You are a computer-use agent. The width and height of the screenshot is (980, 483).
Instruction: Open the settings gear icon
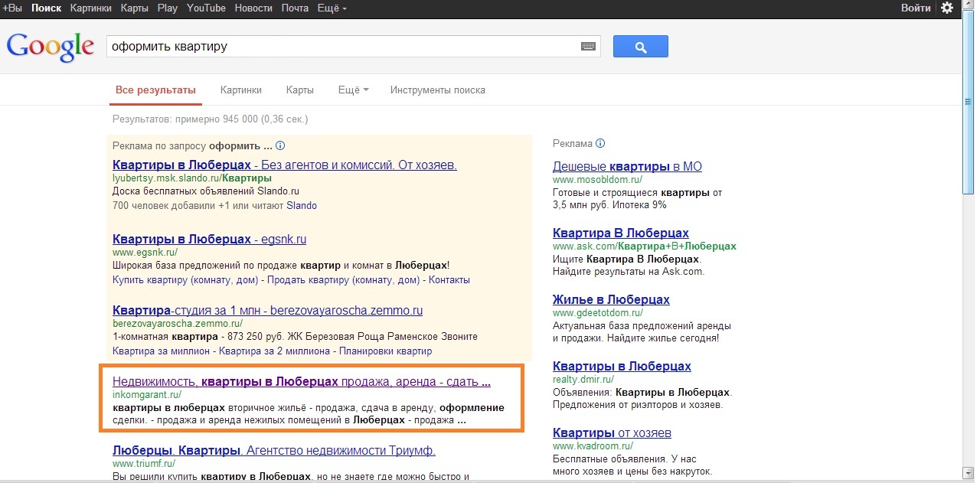(947, 8)
